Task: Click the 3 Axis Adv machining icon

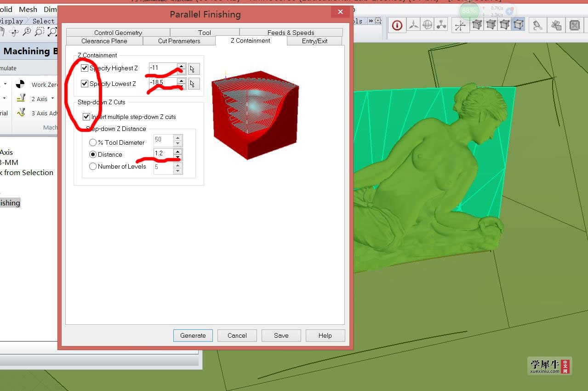Action: 21,113
